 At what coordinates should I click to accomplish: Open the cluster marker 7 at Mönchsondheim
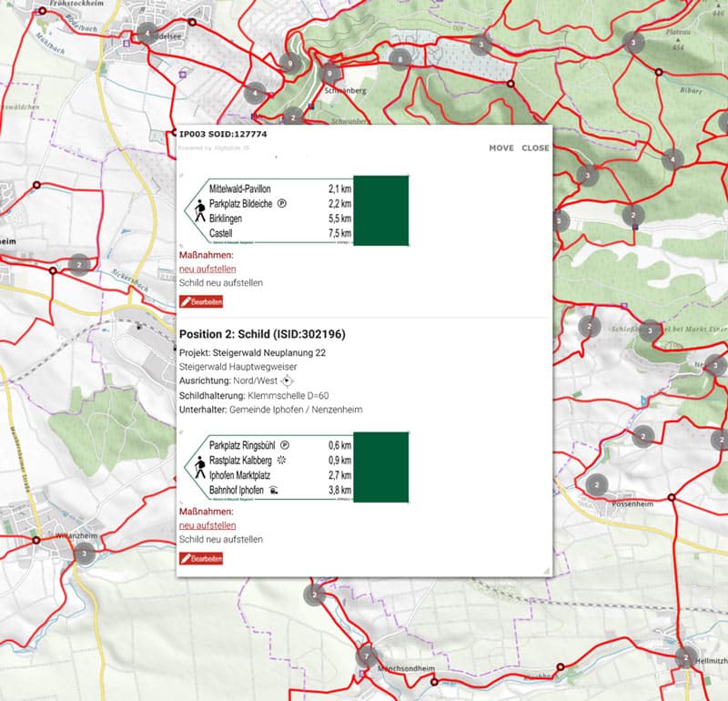(x=366, y=655)
